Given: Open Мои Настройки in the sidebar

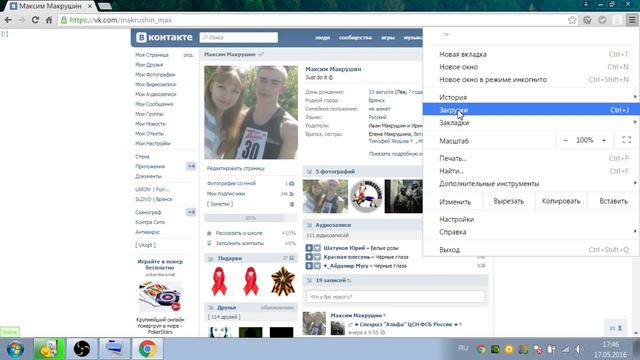Looking at the screenshot, I should [x=153, y=143].
